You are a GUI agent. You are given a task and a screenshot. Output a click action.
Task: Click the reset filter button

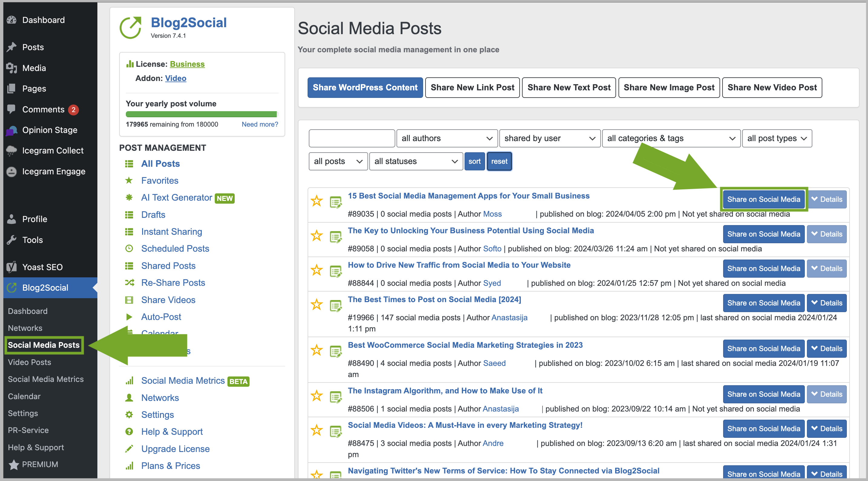(x=499, y=161)
